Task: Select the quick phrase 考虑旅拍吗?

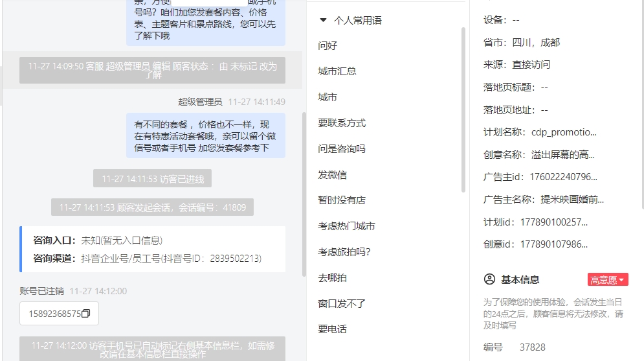Action: tap(344, 252)
